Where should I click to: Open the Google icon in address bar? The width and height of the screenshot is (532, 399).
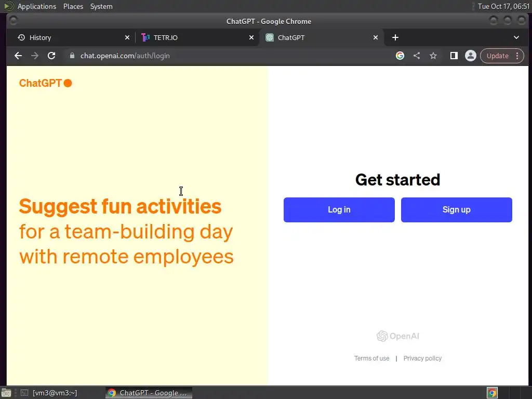(400, 56)
